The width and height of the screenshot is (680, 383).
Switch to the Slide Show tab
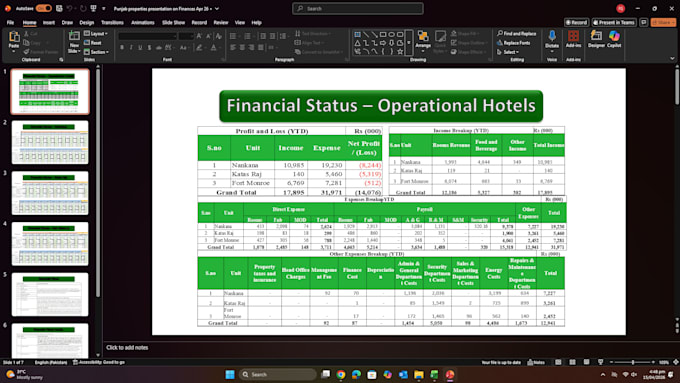click(x=173, y=23)
